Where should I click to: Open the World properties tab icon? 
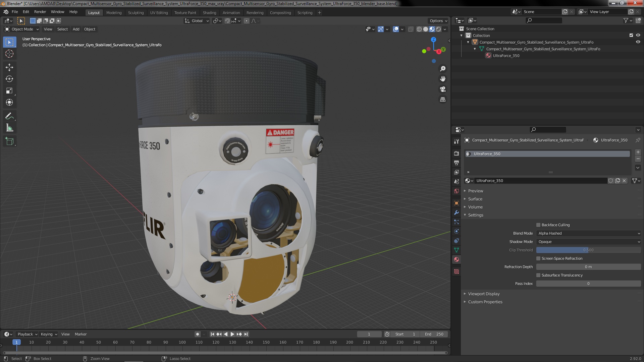point(457,191)
